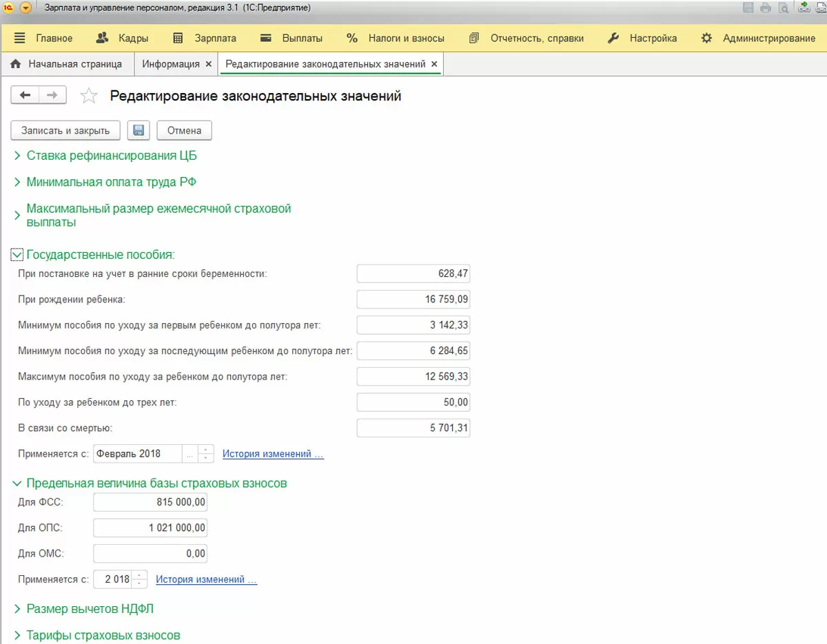Edit the Для ФСС limit 815 000,00
This screenshot has height=644, width=827.
[x=150, y=503]
